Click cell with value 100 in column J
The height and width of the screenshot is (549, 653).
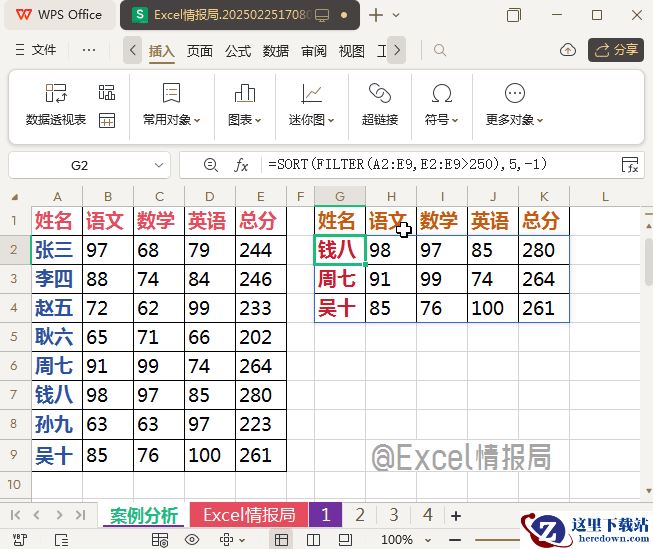click(493, 308)
